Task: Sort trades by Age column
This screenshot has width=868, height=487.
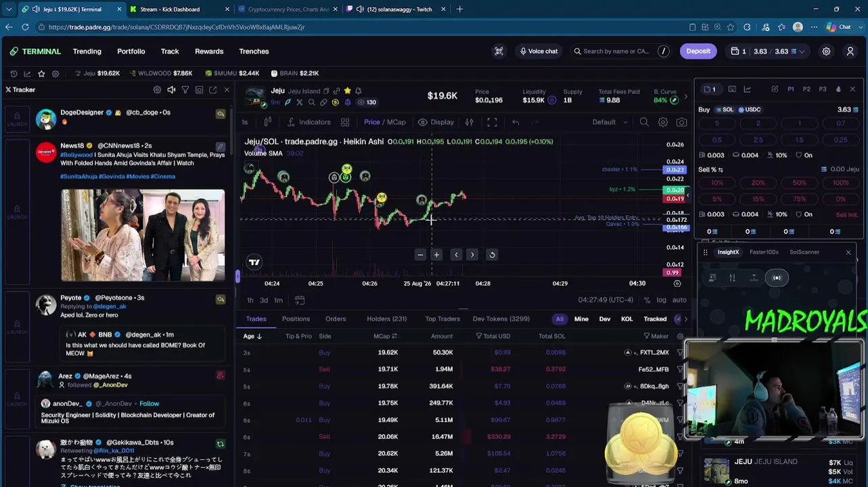Action: tap(252, 336)
